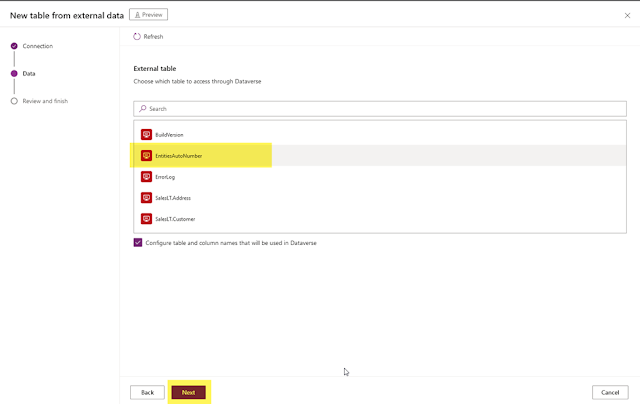Open the Review and finish step

45,101
